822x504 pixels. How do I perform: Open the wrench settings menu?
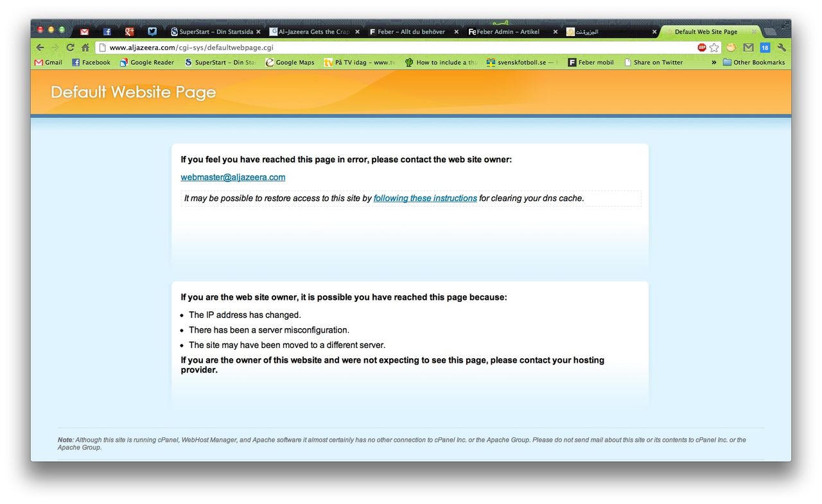pos(782,48)
